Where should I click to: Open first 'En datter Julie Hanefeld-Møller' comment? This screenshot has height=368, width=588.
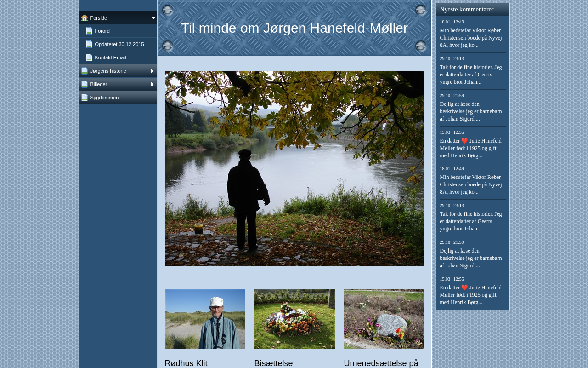coord(472,148)
